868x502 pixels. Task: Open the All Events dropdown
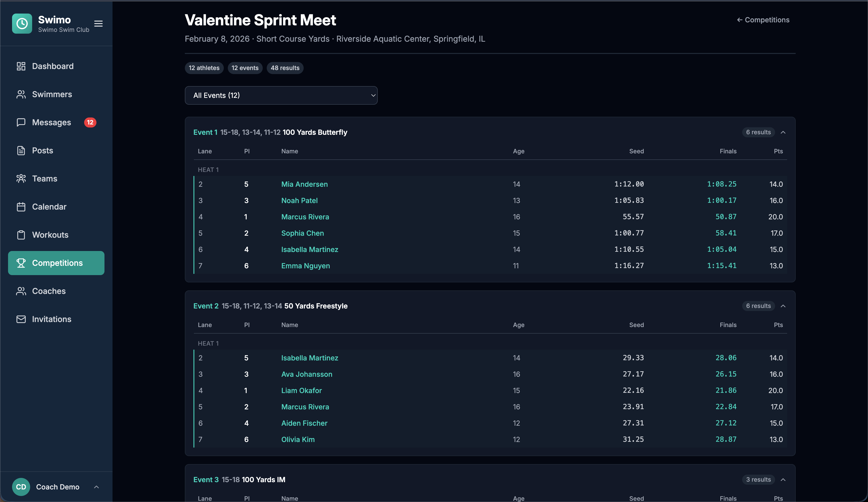coord(281,95)
